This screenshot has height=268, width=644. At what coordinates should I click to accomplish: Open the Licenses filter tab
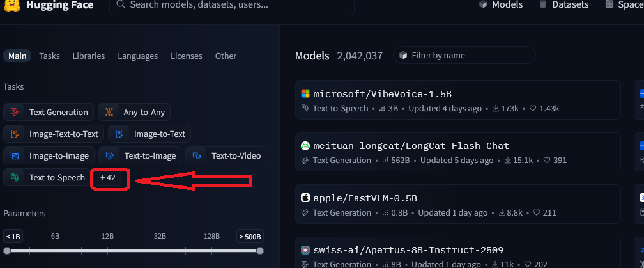(187, 56)
